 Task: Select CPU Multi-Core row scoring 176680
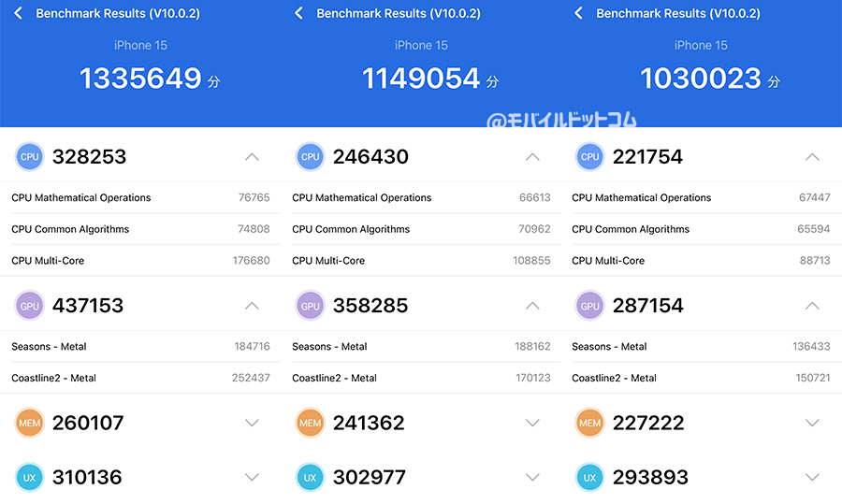(x=140, y=260)
